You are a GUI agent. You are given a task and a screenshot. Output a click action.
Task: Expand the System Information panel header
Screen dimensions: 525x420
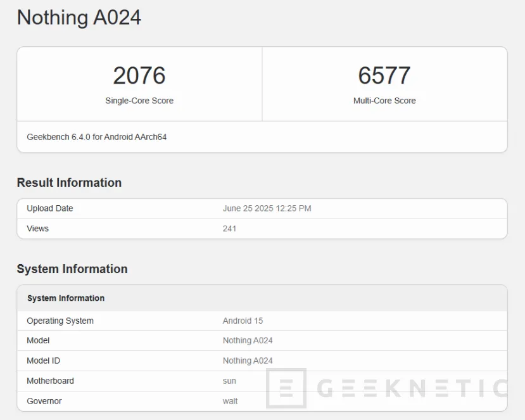point(65,298)
